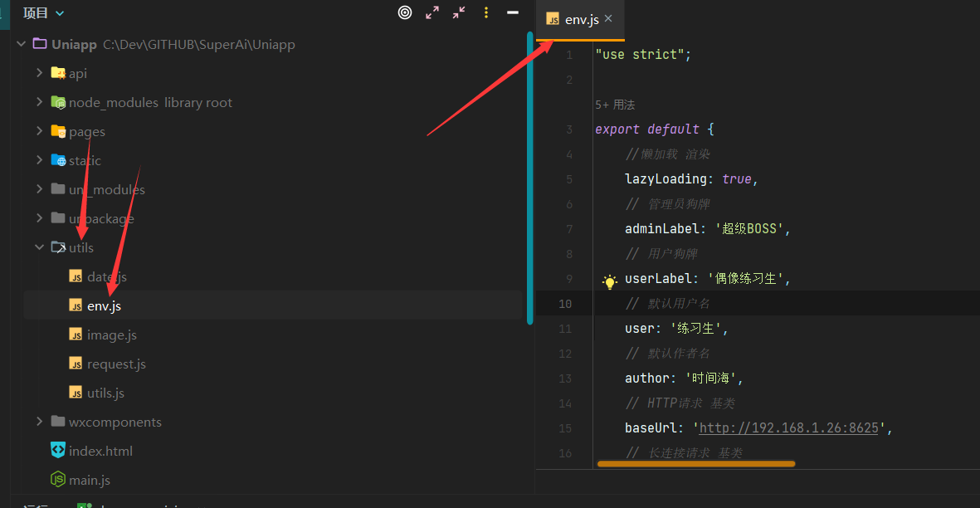
Task: Click the 'lazyLoading' property text
Action: 666,179
